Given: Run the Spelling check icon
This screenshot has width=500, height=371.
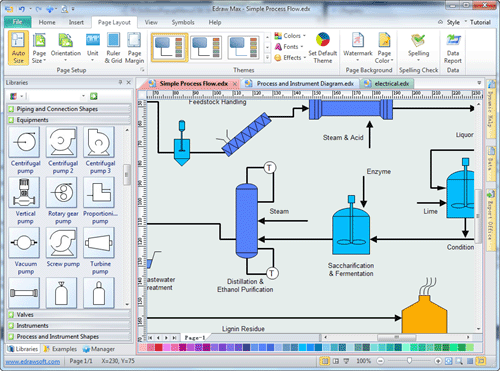Looking at the screenshot, I should click(x=418, y=40).
